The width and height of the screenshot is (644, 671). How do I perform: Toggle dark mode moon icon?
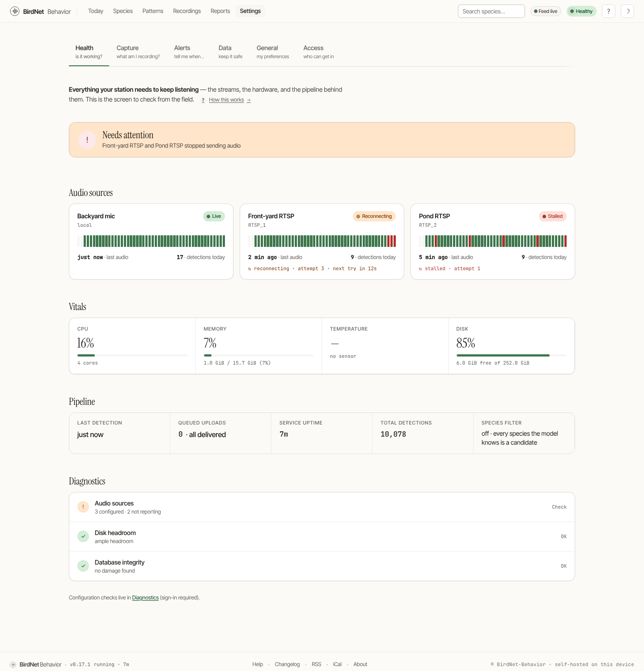[x=627, y=11]
